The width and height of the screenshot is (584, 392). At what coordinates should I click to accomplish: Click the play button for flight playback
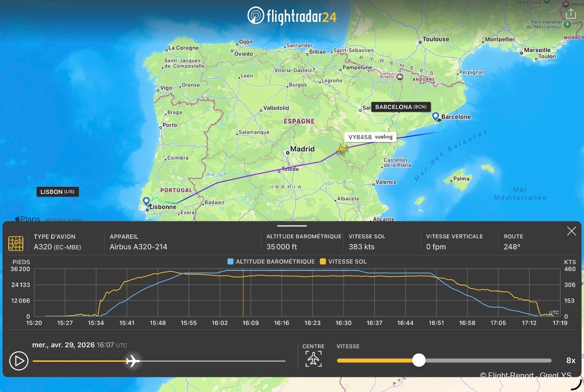[18, 361]
